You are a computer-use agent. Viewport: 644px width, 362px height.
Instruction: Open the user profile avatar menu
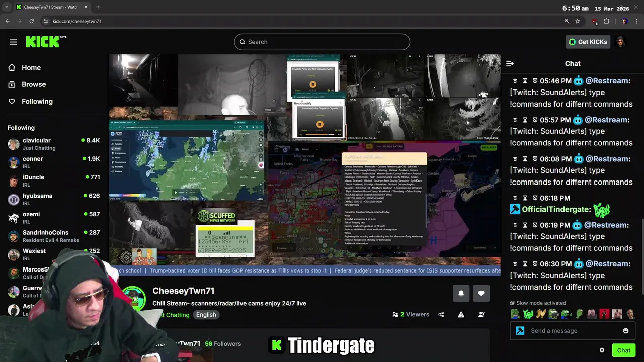click(x=620, y=42)
